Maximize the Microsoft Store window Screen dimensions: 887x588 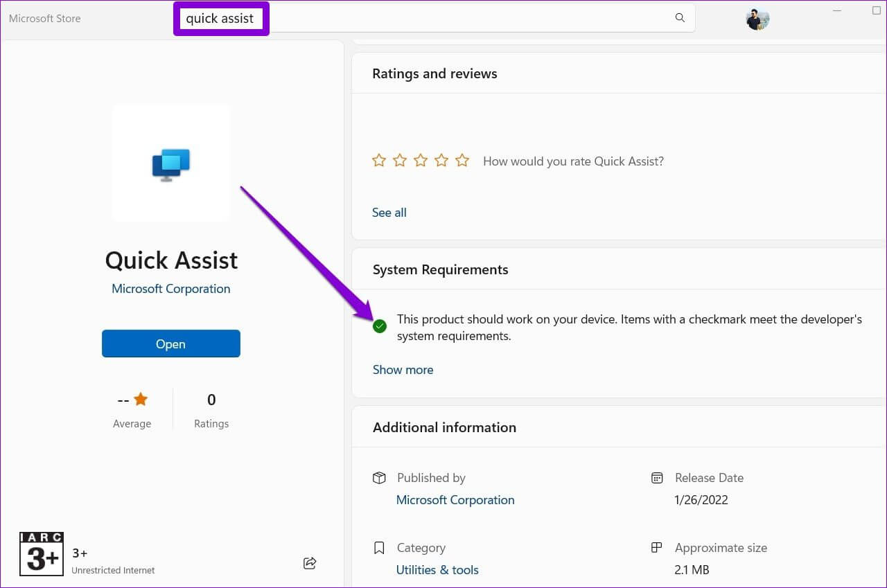(877, 10)
